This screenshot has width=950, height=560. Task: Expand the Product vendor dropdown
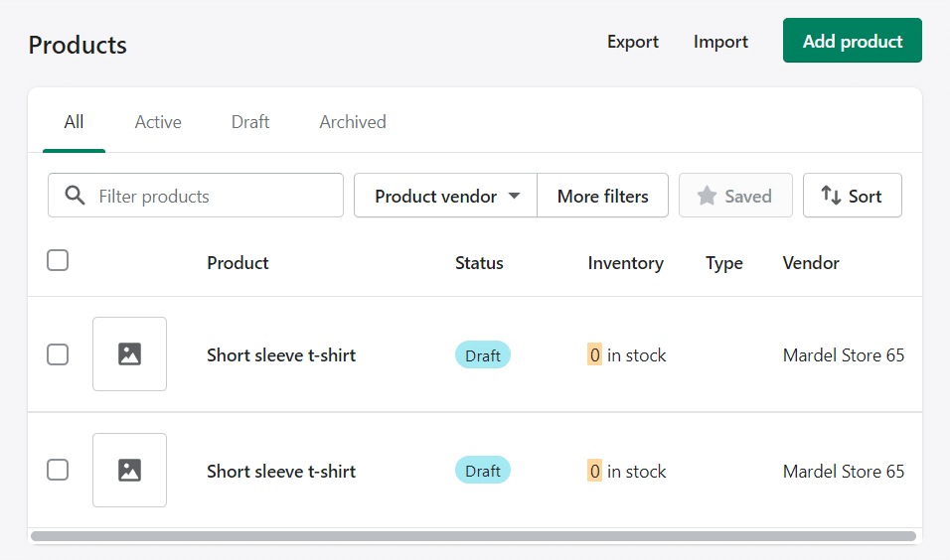click(x=446, y=196)
